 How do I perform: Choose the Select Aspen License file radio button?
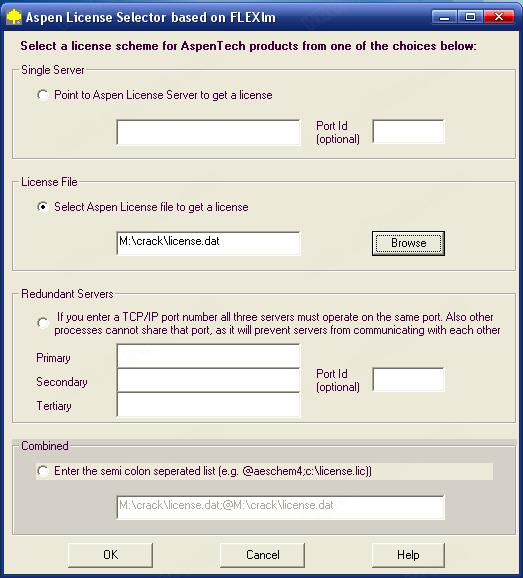(43, 207)
